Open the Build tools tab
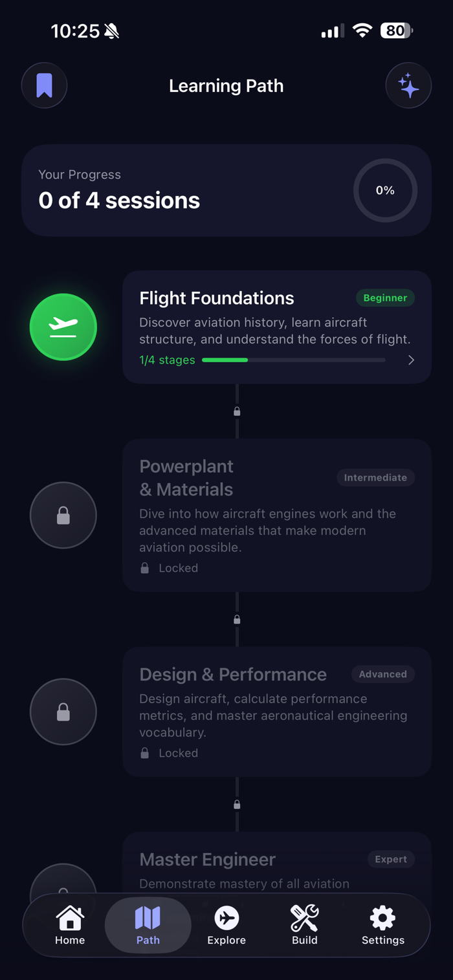 (x=305, y=926)
